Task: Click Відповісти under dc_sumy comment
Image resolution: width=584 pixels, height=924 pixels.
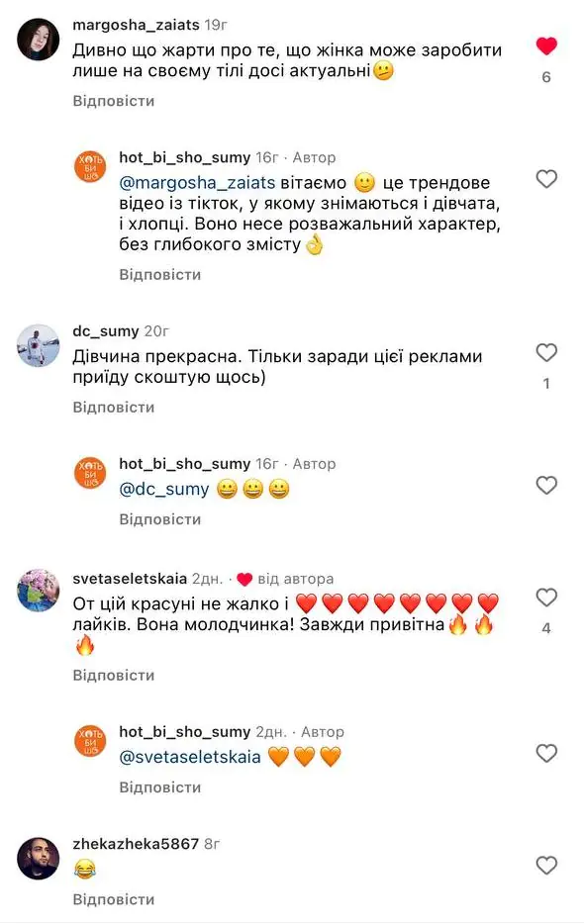Action: (x=114, y=408)
